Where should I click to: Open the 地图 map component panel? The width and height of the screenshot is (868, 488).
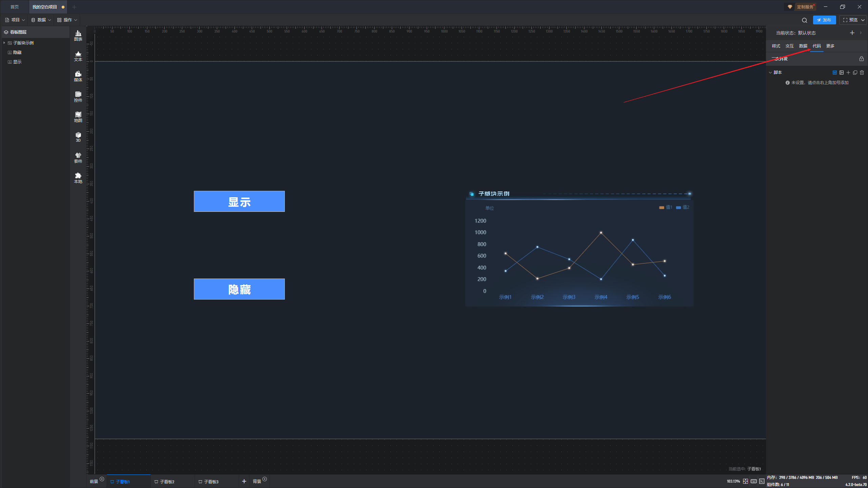pyautogui.click(x=78, y=117)
